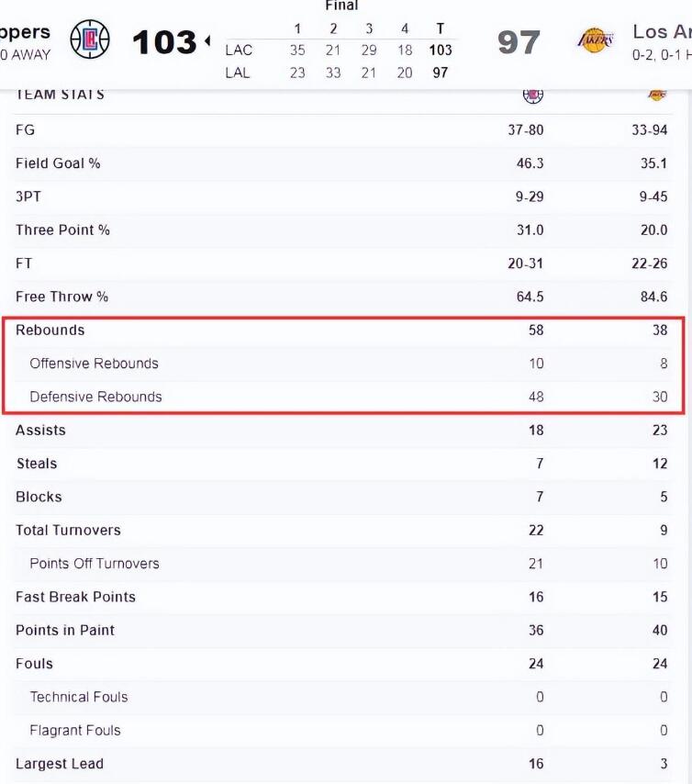Click small Clippers logo above stats column

click(533, 94)
